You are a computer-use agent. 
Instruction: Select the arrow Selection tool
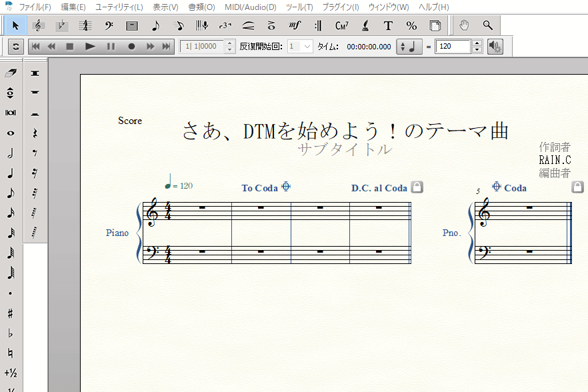click(x=15, y=25)
